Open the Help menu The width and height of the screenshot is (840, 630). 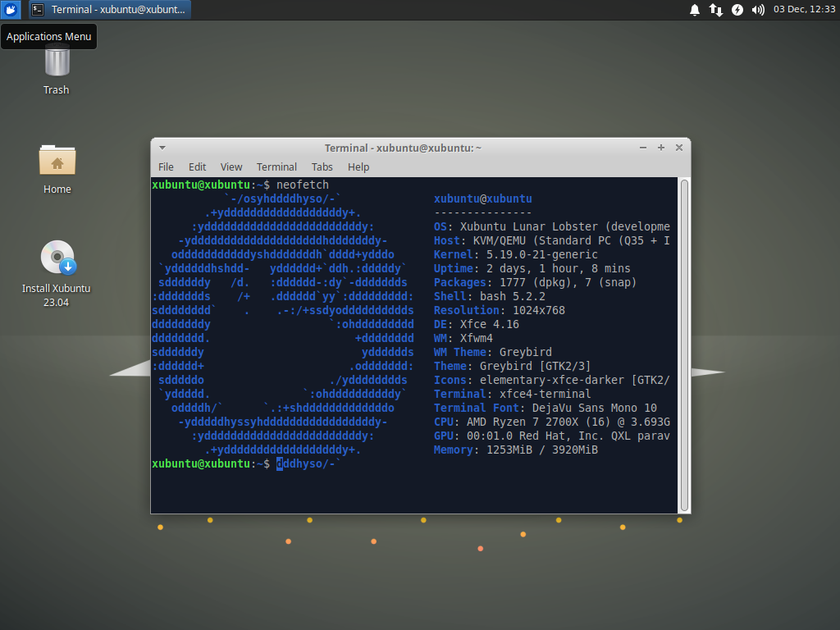358,167
